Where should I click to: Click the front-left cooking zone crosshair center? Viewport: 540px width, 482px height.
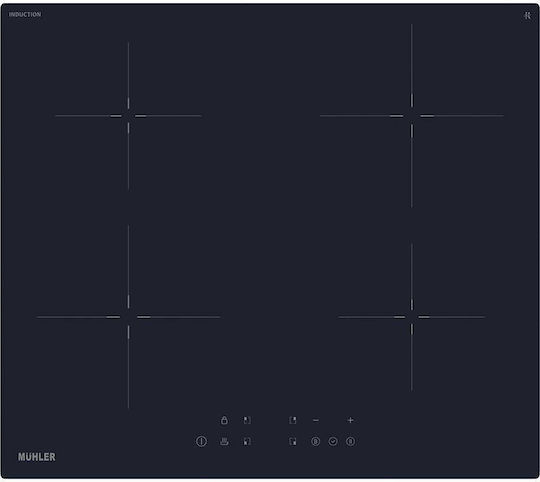[x=128, y=317]
